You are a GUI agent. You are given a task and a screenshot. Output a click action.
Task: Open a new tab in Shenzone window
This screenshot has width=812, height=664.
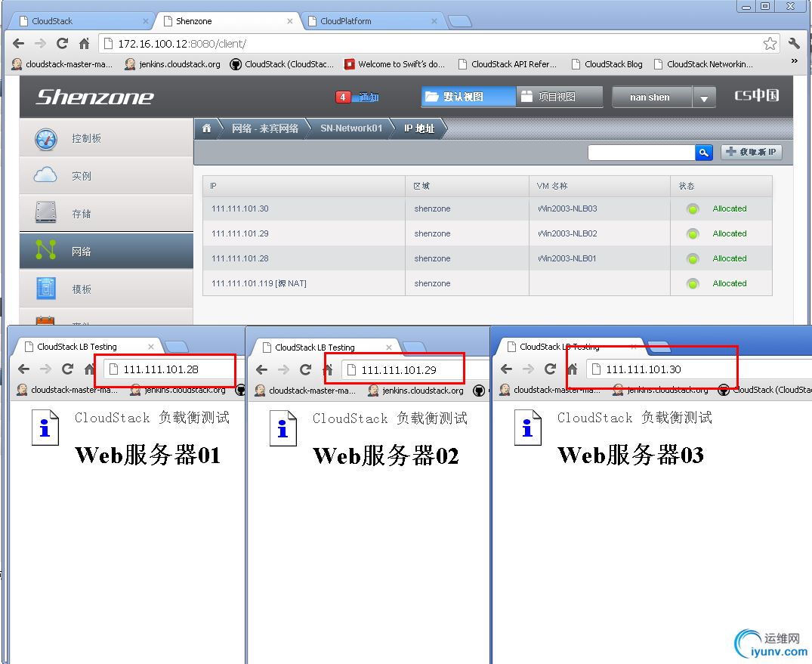pyautogui.click(x=460, y=21)
